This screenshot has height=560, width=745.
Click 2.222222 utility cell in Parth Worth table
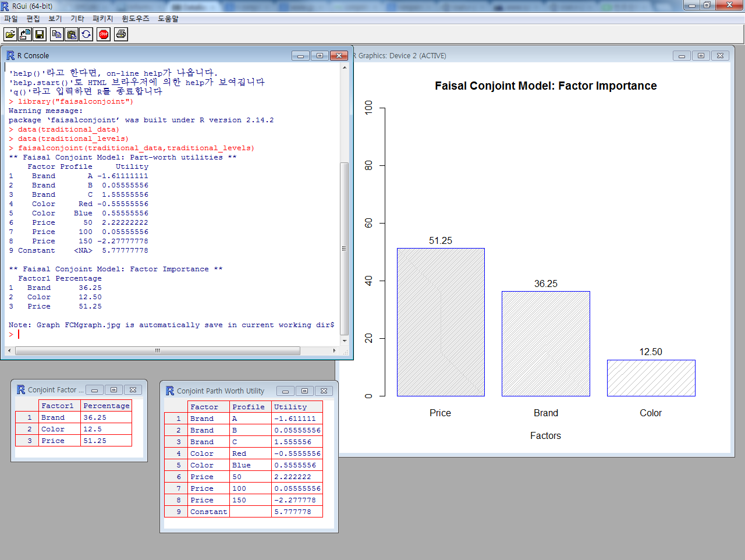[297, 477]
